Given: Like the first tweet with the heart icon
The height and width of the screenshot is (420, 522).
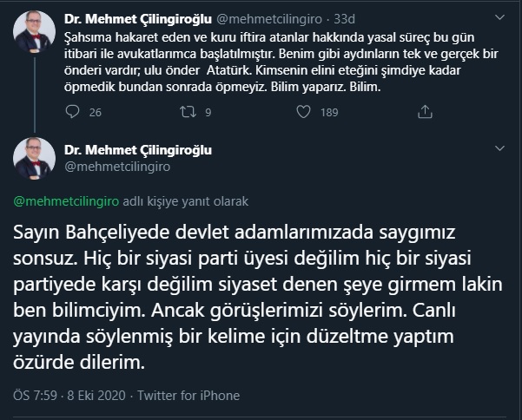Looking at the screenshot, I should [x=303, y=112].
